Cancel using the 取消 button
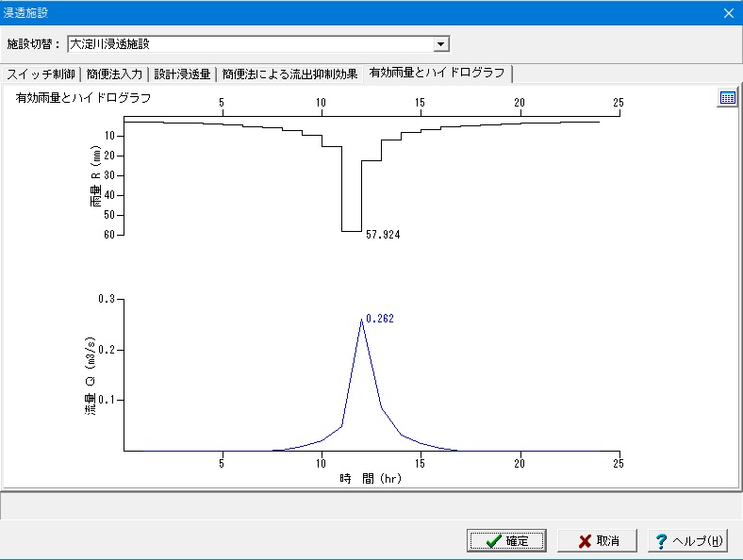 coord(597,540)
